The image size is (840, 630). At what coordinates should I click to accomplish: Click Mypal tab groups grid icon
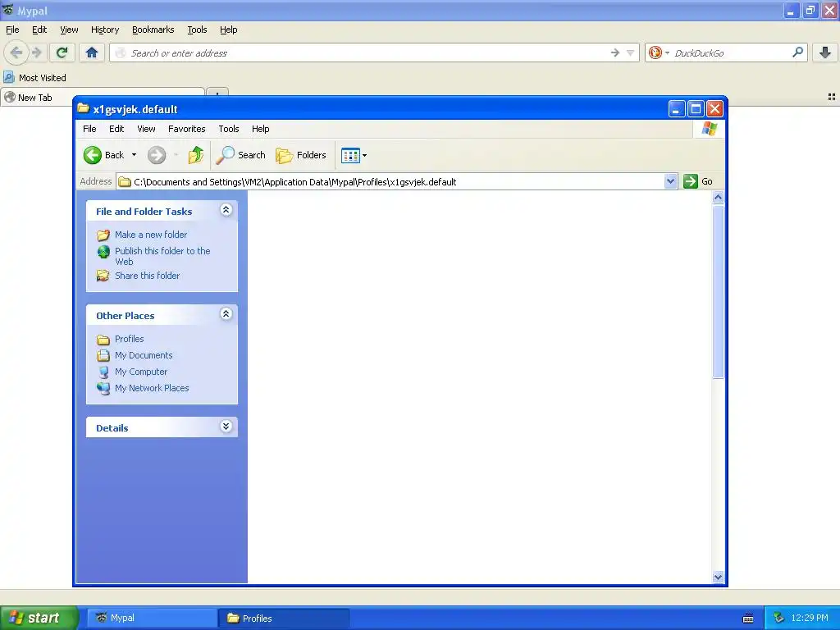tap(832, 97)
